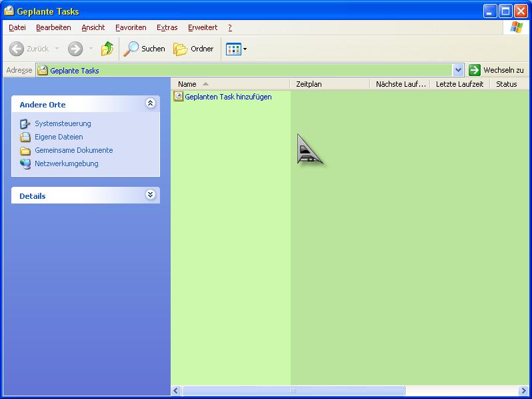532x399 pixels.
Task: Click the Suchen magnifier toolbar icon
Action: pyautogui.click(x=131, y=49)
